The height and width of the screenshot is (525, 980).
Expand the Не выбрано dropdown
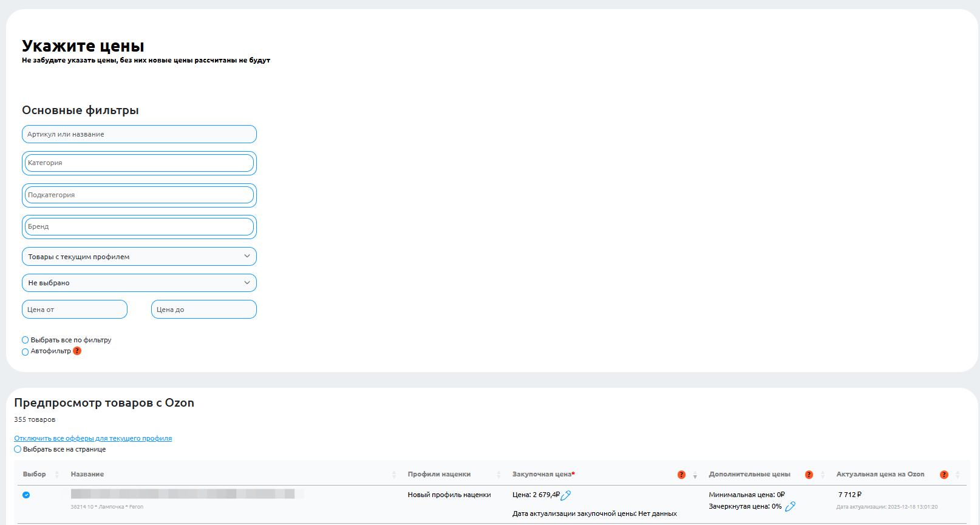point(139,283)
